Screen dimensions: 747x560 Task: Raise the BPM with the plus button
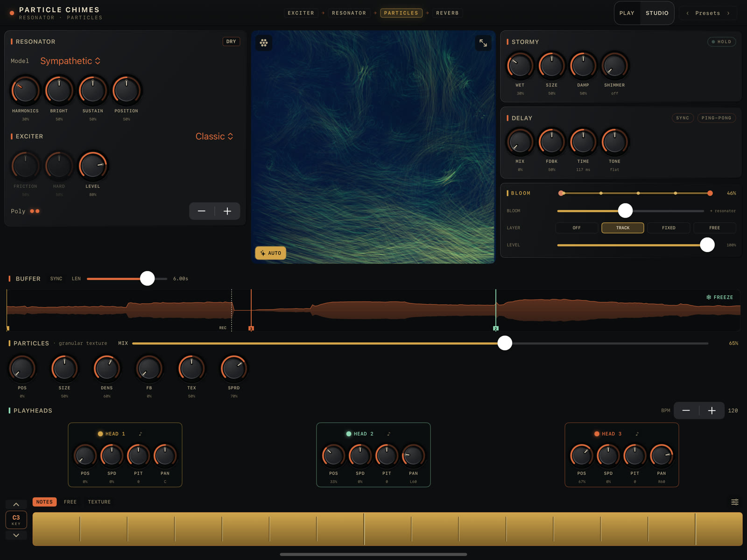click(x=712, y=411)
